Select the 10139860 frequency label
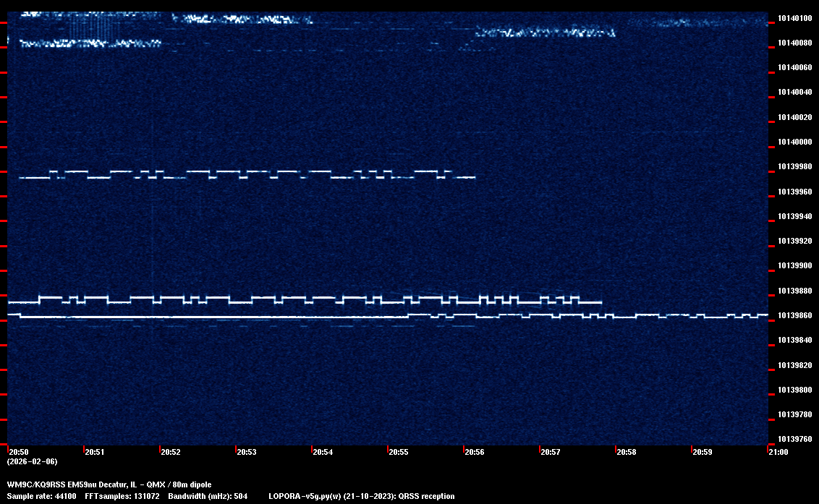The width and height of the screenshot is (819, 504). [794, 316]
